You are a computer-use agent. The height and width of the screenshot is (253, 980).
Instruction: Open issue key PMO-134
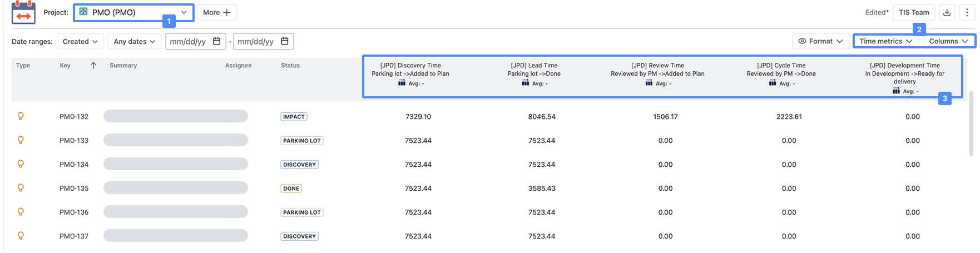pos(74,165)
